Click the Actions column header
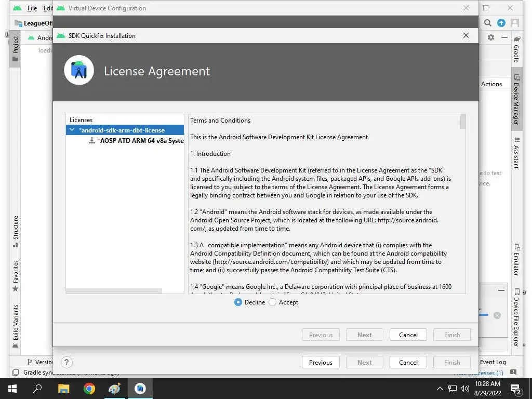 491,84
